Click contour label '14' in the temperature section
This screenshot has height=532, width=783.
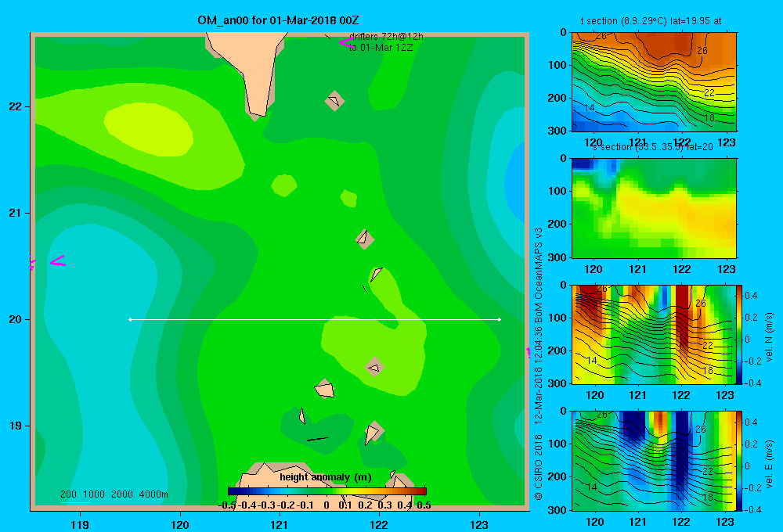click(590, 107)
